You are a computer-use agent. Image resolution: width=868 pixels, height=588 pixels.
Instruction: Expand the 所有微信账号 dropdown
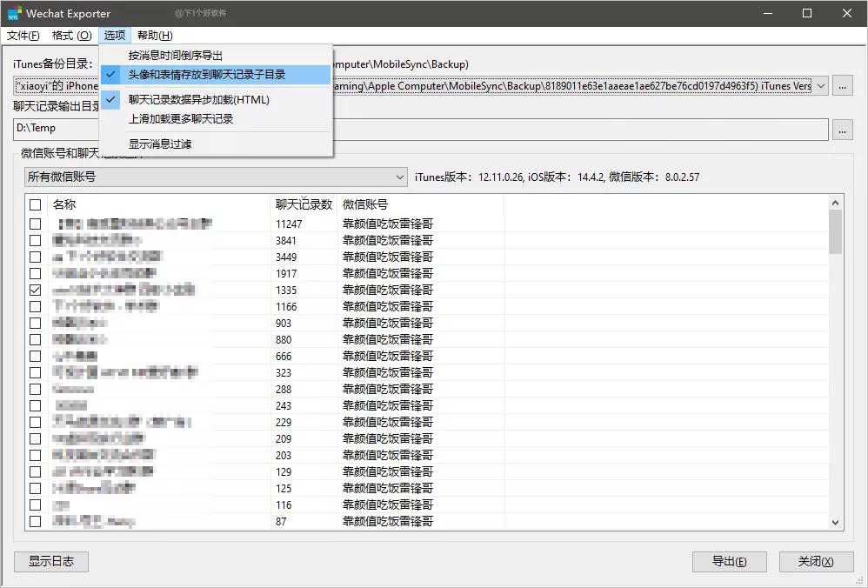point(400,177)
